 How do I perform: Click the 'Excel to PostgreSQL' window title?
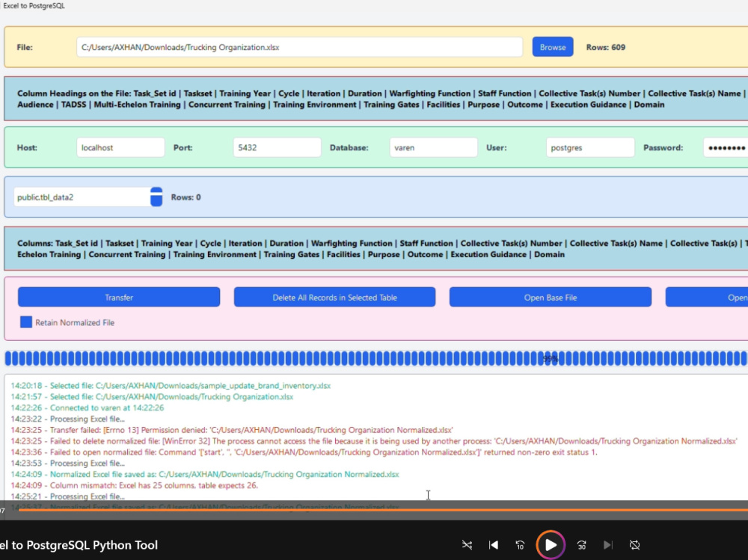[34, 6]
